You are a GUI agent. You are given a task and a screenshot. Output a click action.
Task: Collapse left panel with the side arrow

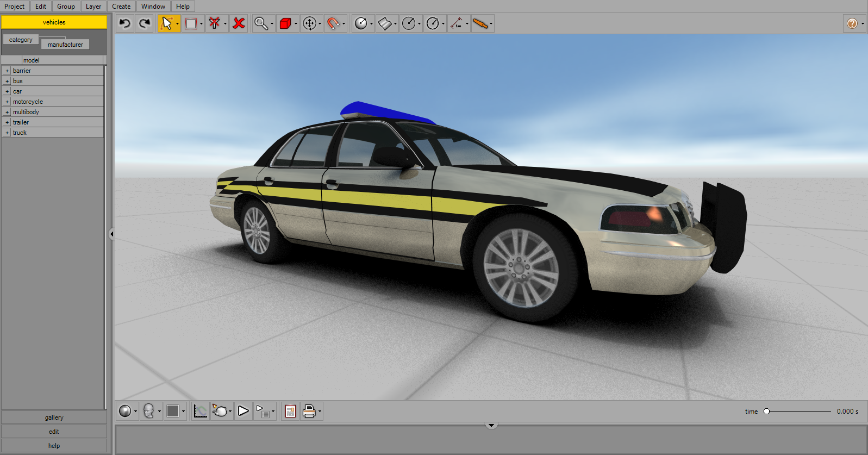coord(111,234)
